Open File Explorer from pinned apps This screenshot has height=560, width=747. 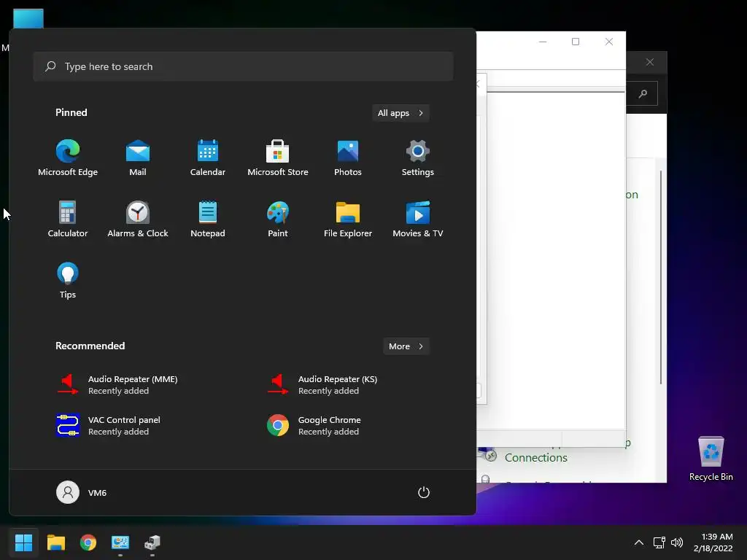click(x=348, y=219)
